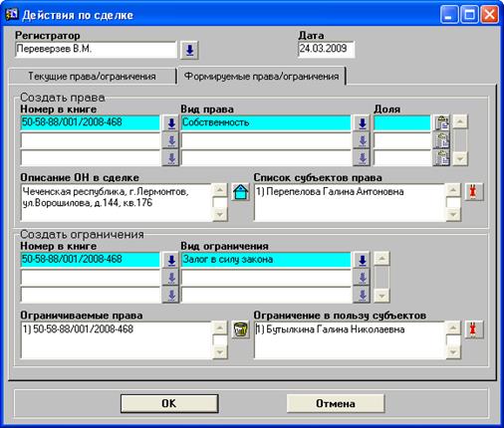The image size is (504, 428).
Task: Open Вид права arrow in second rights row
Action: pos(362,140)
